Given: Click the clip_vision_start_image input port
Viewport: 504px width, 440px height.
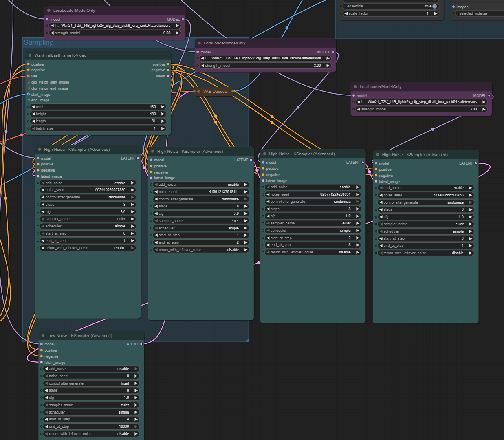Looking at the screenshot, I should click(28, 82).
